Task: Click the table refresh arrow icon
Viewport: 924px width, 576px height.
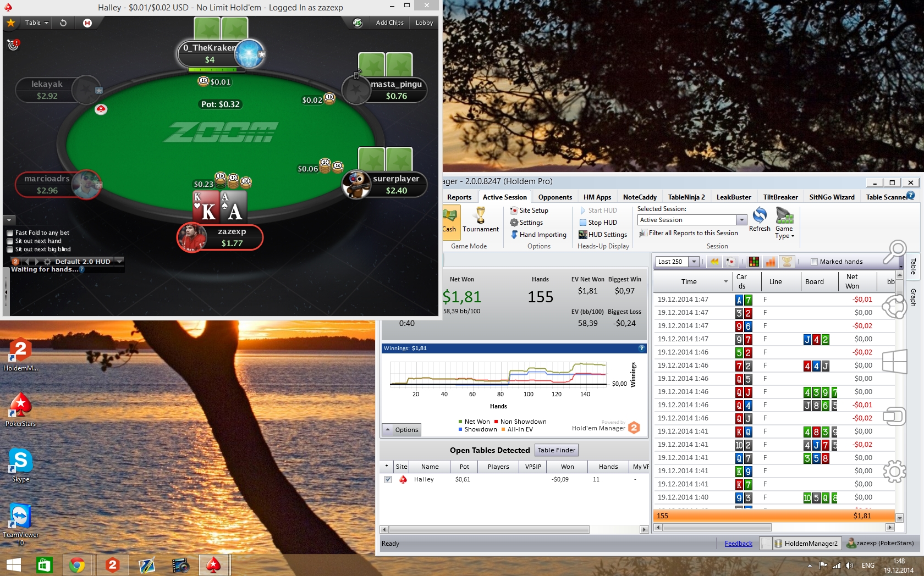Action: coord(63,23)
